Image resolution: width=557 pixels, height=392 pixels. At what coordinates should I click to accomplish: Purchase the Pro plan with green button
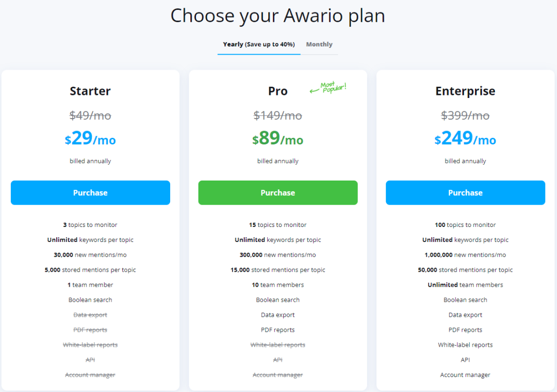[x=278, y=192]
